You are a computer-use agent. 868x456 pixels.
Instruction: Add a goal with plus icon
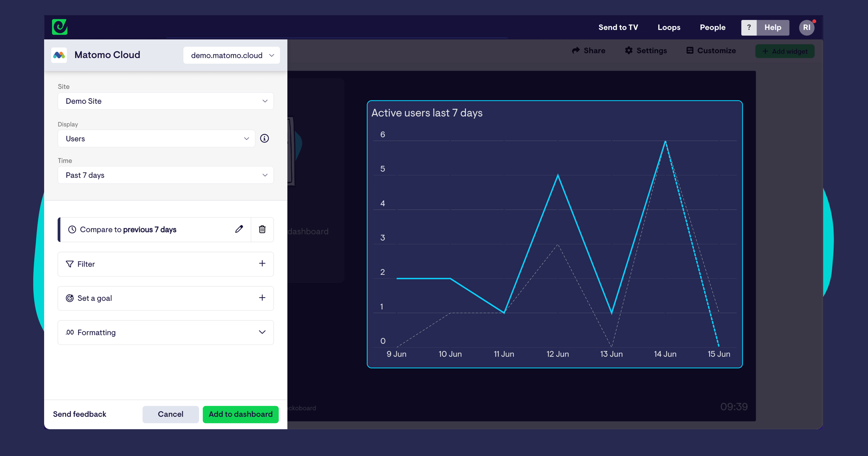(262, 298)
